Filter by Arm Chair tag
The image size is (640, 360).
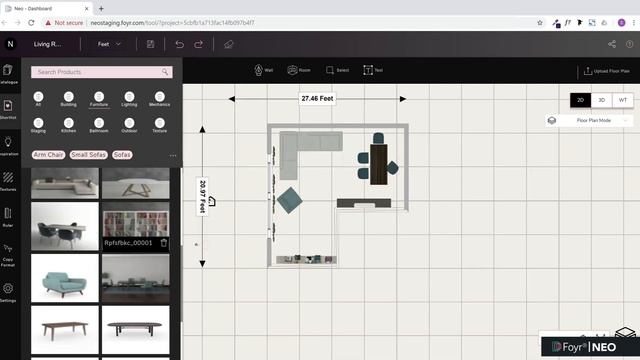pyautogui.click(x=49, y=155)
